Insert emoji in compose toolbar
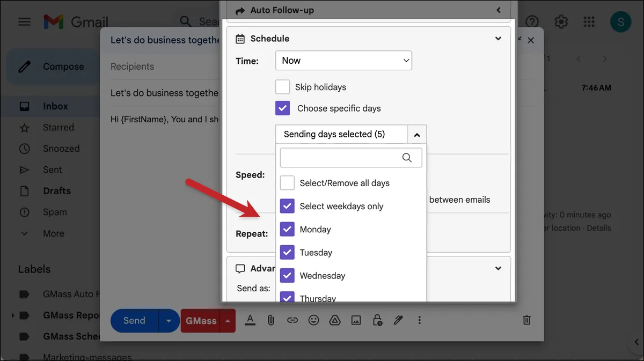 tap(313, 320)
